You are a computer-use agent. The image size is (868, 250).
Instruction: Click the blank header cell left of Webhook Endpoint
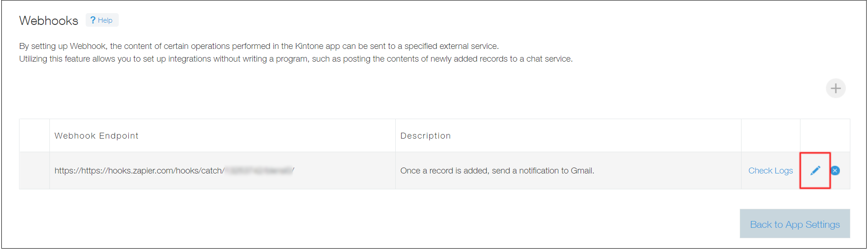pos(34,136)
